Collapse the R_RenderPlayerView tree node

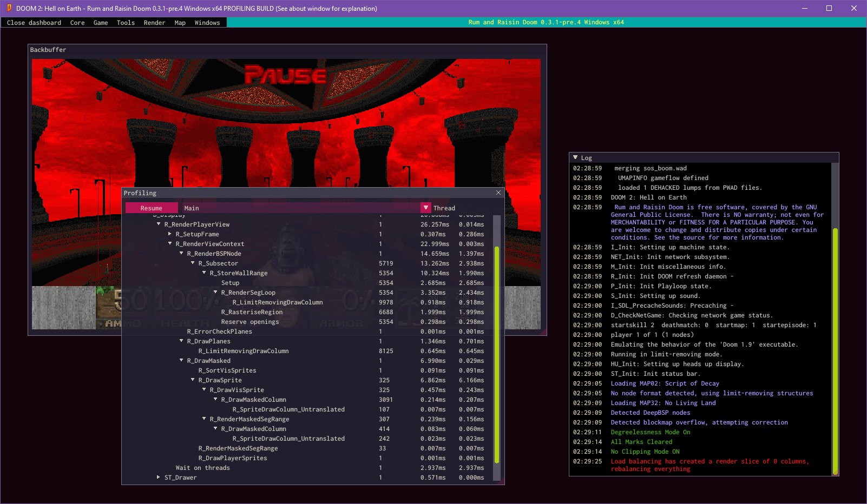(x=159, y=224)
